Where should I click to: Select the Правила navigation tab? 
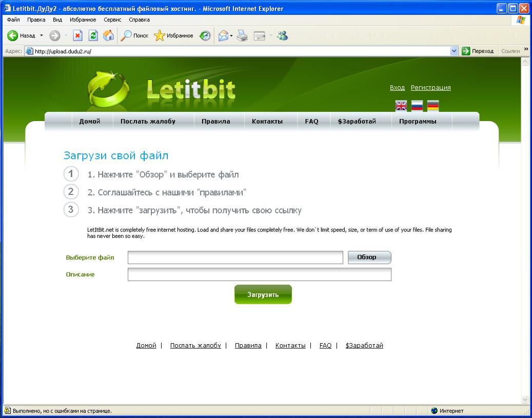pos(215,122)
